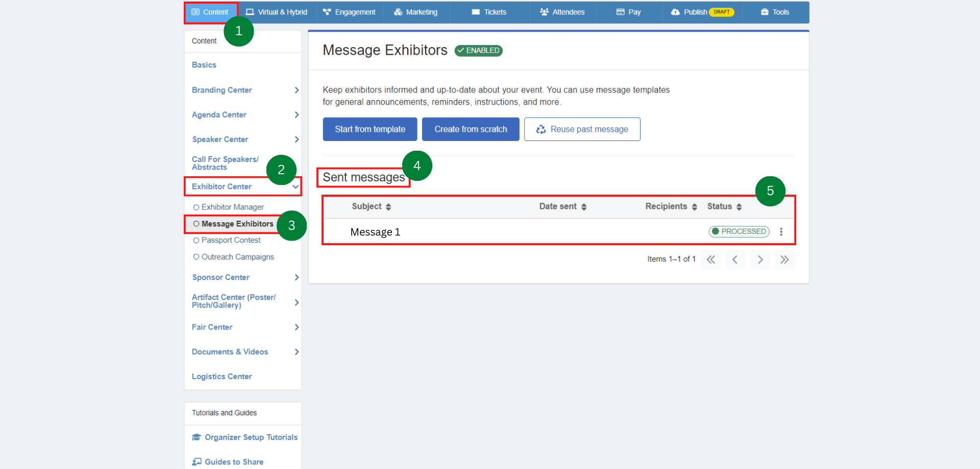This screenshot has height=469, width=980.
Task: Click the recycle icon on Reuse past message
Action: (x=541, y=129)
